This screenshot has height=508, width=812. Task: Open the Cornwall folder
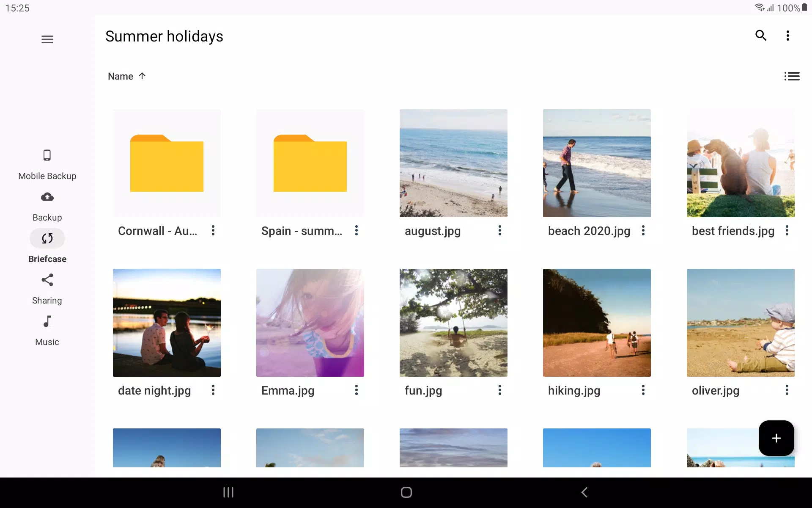167,163
